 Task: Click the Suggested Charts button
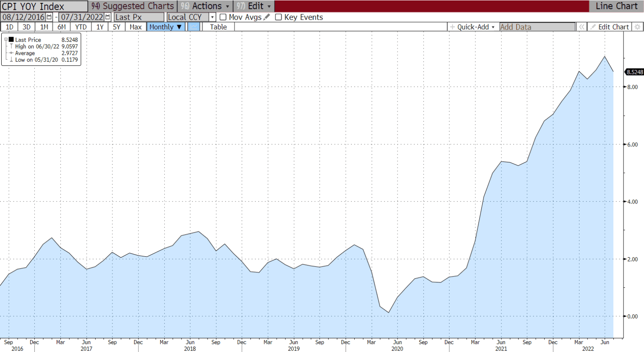(133, 6)
